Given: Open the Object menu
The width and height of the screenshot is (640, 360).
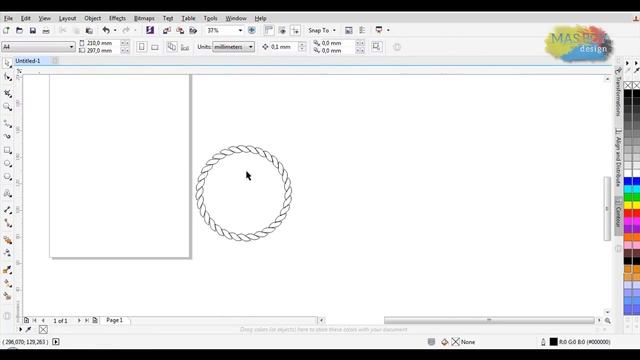Looking at the screenshot, I should [93, 18].
